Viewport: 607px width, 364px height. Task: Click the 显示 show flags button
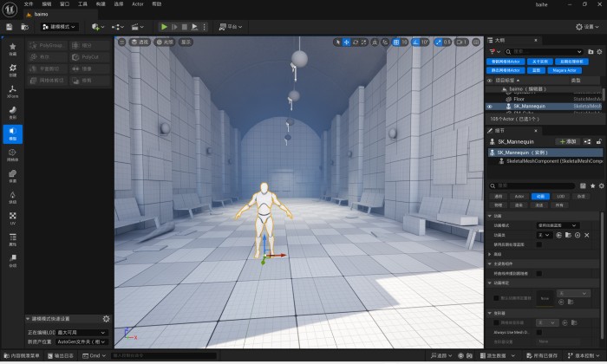click(186, 42)
